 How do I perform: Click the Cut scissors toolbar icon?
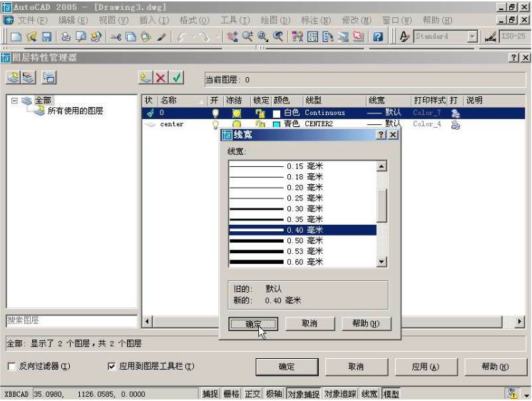(x=116, y=36)
